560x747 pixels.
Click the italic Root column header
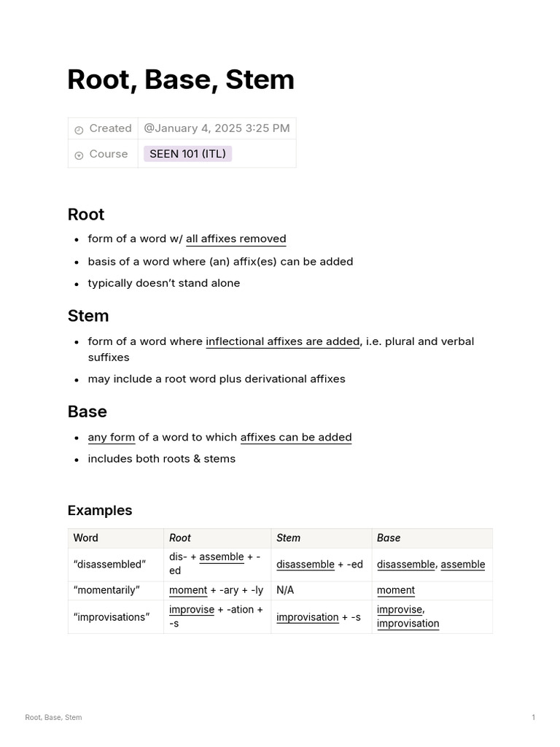coord(179,538)
